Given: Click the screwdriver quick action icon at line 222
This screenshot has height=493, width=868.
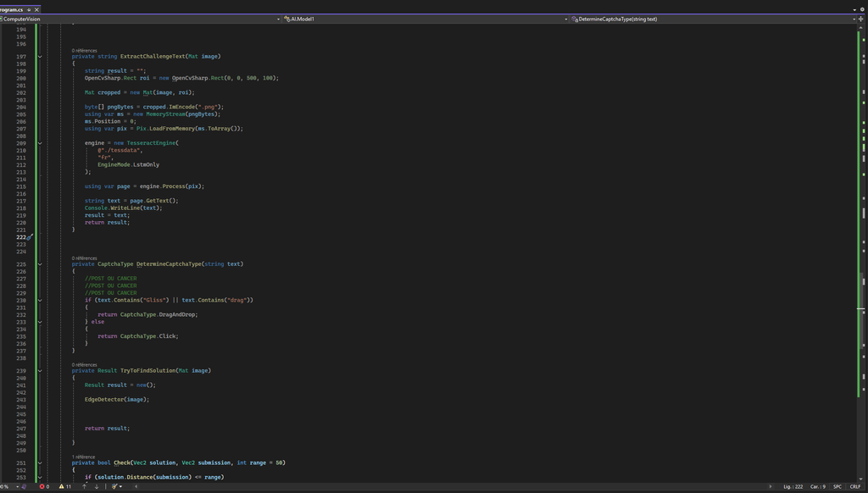Looking at the screenshot, I should [30, 238].
